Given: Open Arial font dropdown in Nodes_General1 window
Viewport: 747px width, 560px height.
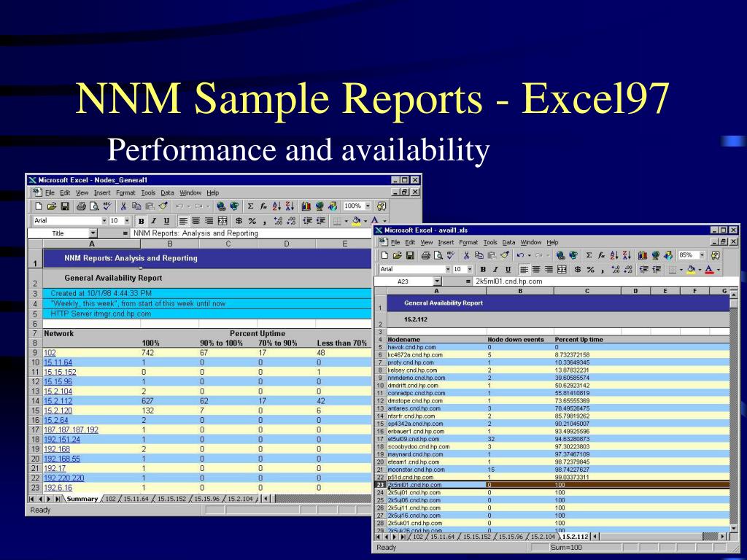Looking at the screenshot, I should [104, 221].
